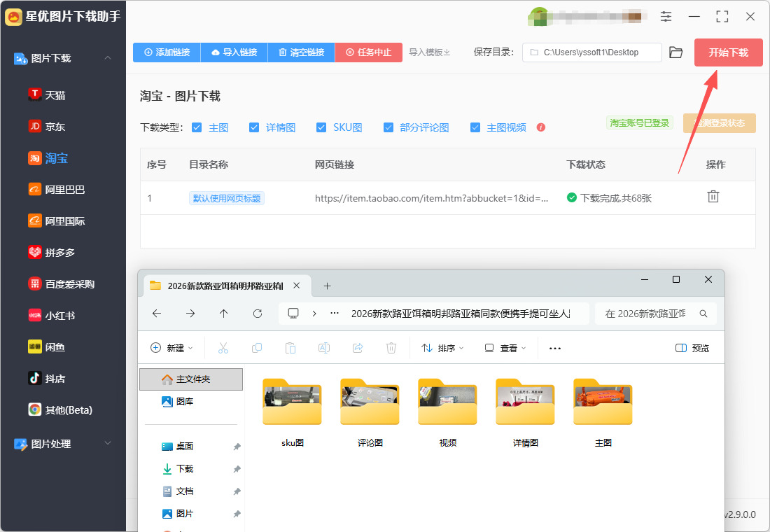Select 淘宝 in the sidebar

(x=48, y=157)
